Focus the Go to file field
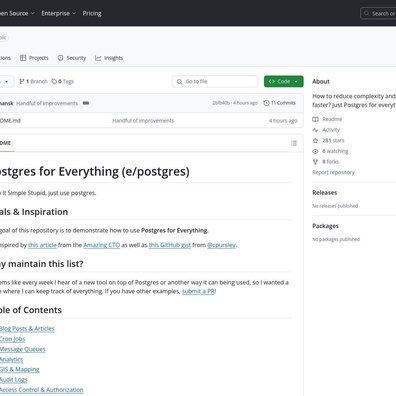Screen dimensions: 396x396 coord(215,81)
